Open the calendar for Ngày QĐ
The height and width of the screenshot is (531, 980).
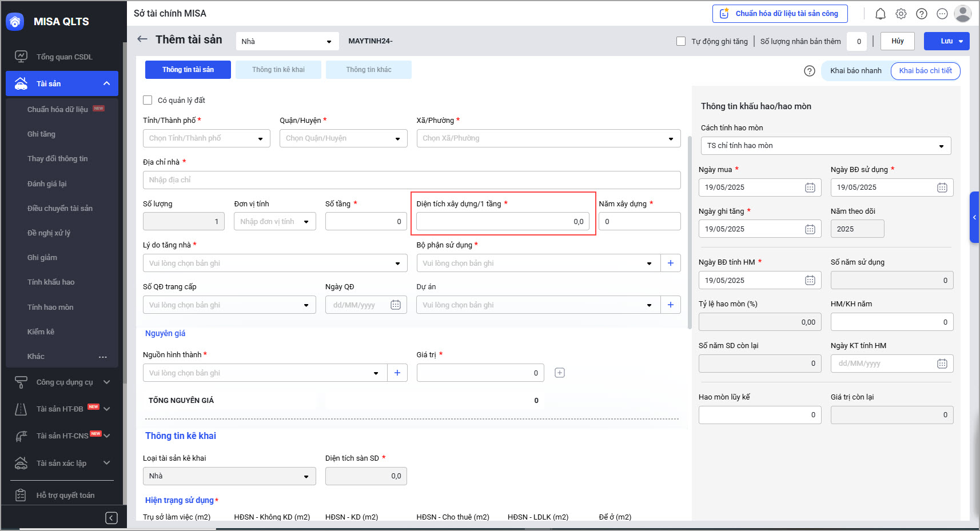coord(395,305)
